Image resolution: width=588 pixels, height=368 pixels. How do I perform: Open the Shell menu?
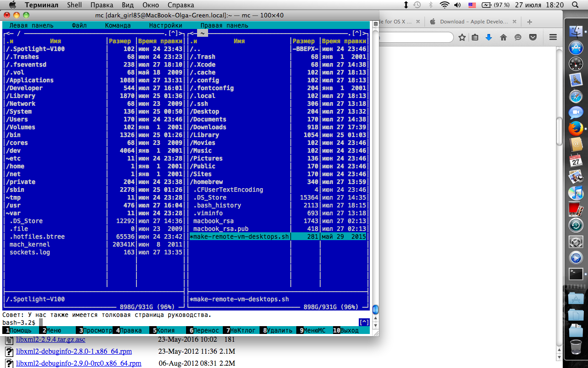[74, 5]
